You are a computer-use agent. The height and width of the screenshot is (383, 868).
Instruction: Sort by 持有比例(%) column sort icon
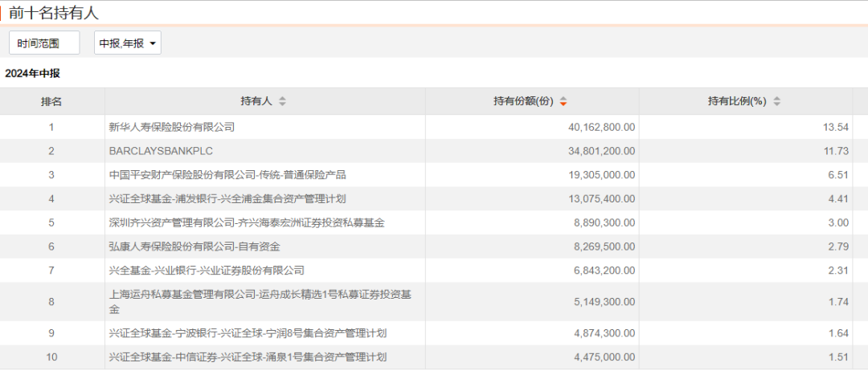tap(776, 102)
